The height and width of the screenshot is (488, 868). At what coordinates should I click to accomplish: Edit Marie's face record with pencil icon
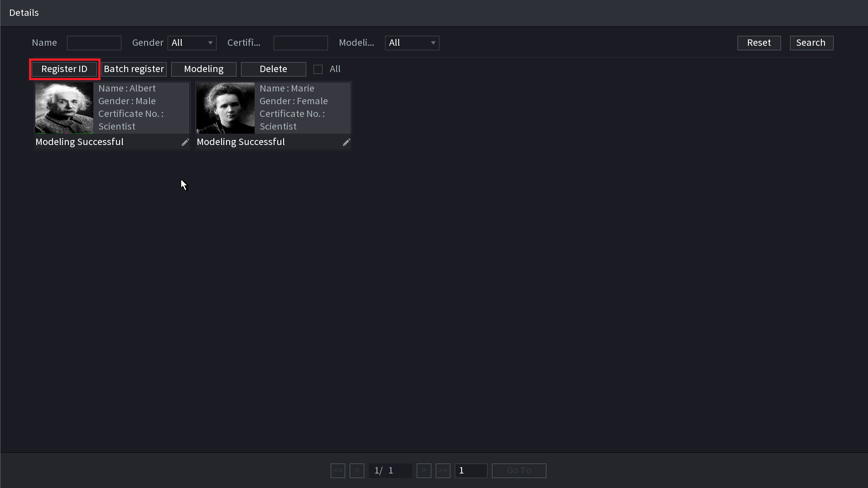coord(347,142)
